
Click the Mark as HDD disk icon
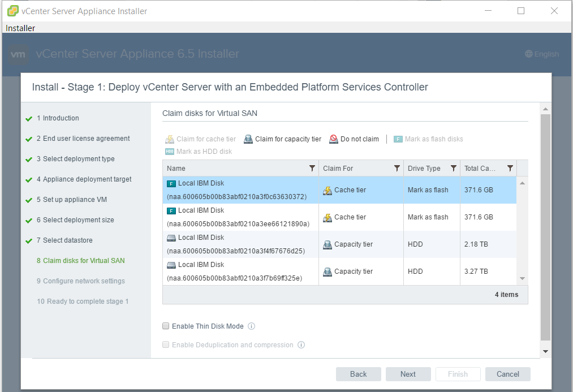(170, 152)
